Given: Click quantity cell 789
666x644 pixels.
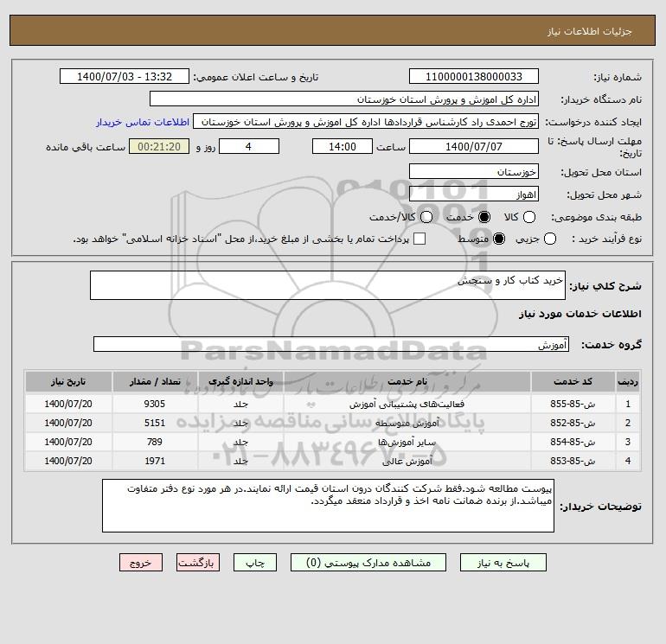Looking at the screenshot, I should click(155, 442).
